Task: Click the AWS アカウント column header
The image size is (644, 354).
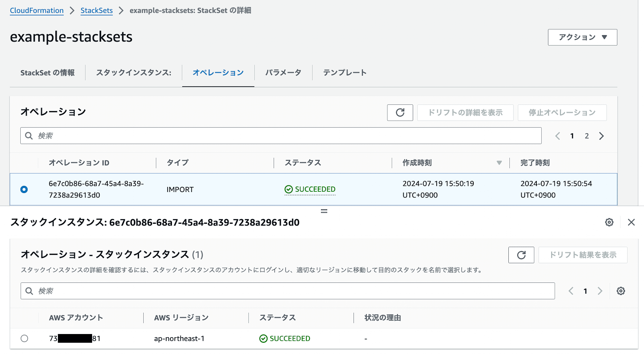Action: pos(76,318)
